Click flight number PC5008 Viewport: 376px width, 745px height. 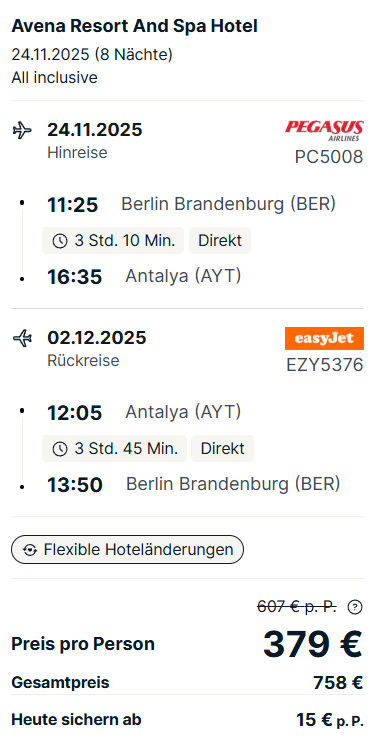329,157
